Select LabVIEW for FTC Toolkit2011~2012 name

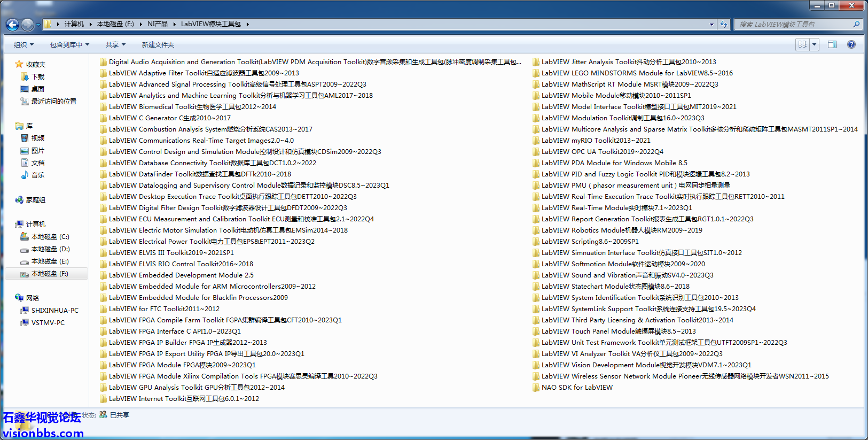pyautogui.click(x=164, y=308)
